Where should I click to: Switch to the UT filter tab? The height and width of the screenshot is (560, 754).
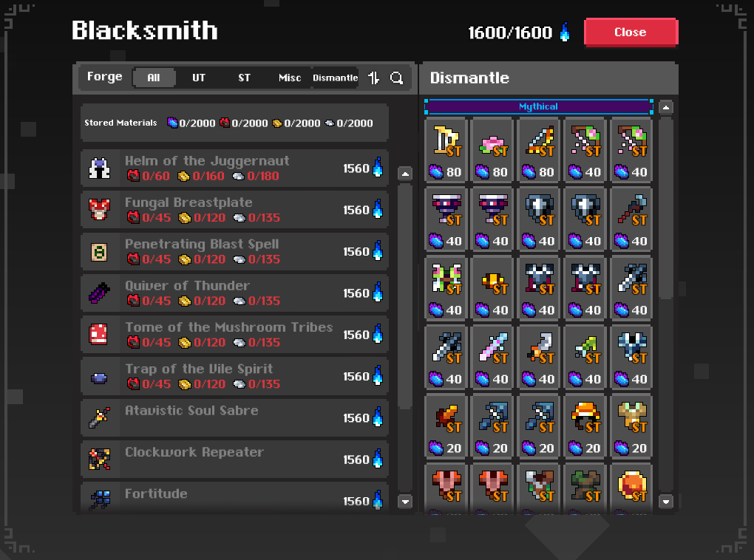coord(199,78)
